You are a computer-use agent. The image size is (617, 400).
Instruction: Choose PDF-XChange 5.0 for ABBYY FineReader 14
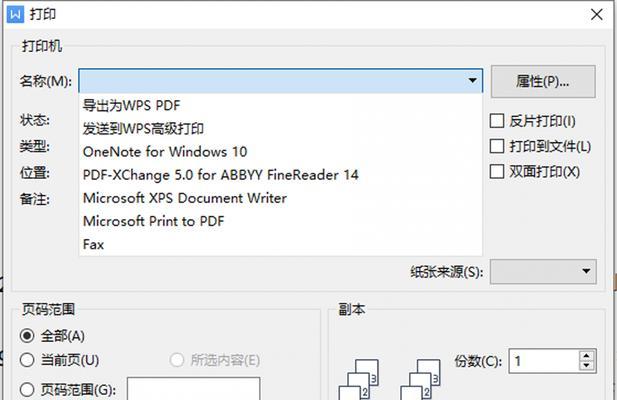(280, 175)
